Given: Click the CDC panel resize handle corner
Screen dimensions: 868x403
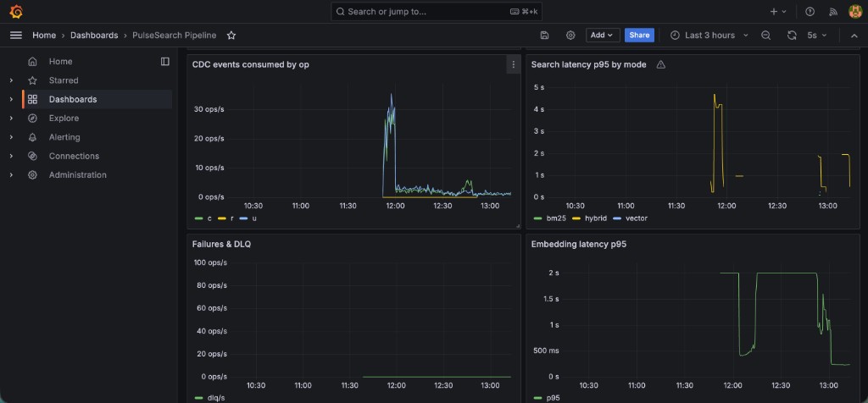Looking at the screenshot, I should click(518, 226).
